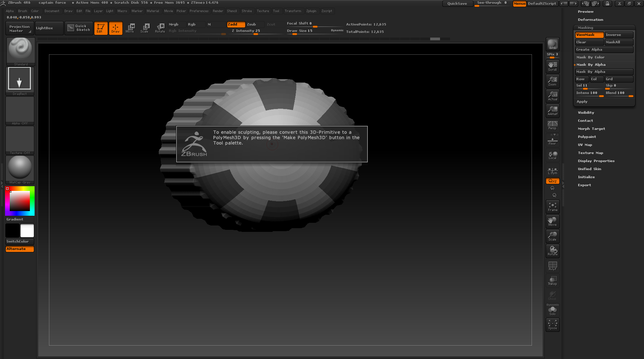The width and height of the screenshot is (644, 359).
Task: Open the Material menu
Action: pyautogui.click(x=153, y=11)
